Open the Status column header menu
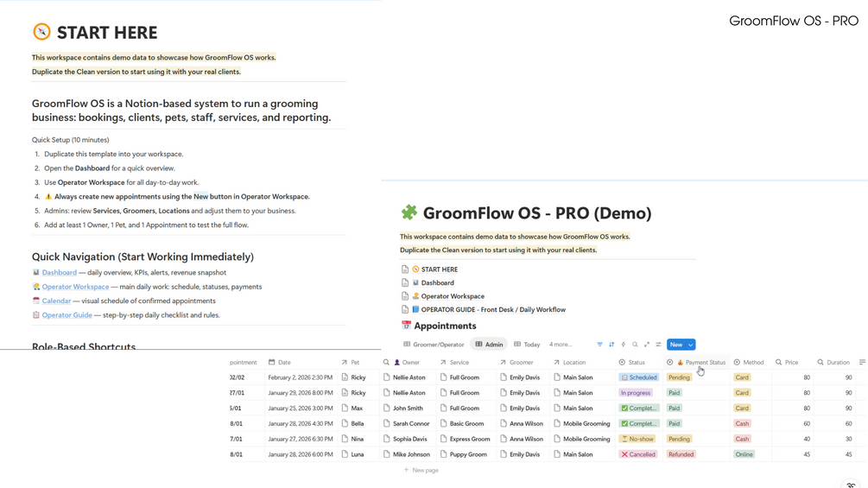 (x=631, y=363)
